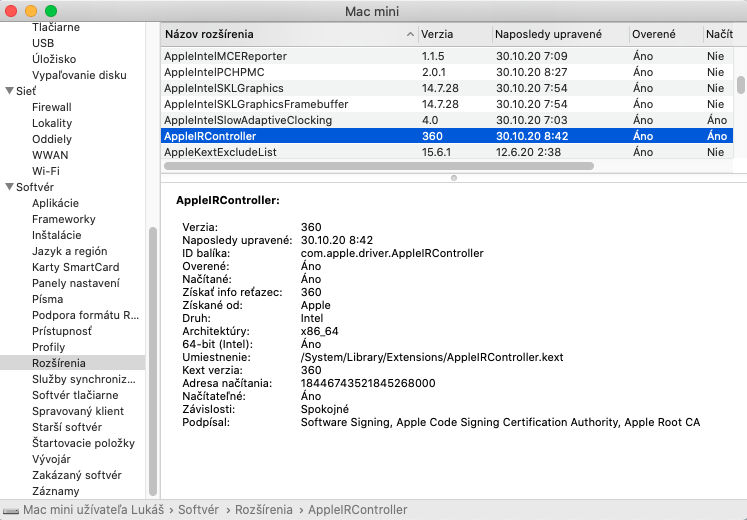Select the AppleIntelPCHPMC row
This screenshot has height=520, width=747.
(x=447, y=72)
